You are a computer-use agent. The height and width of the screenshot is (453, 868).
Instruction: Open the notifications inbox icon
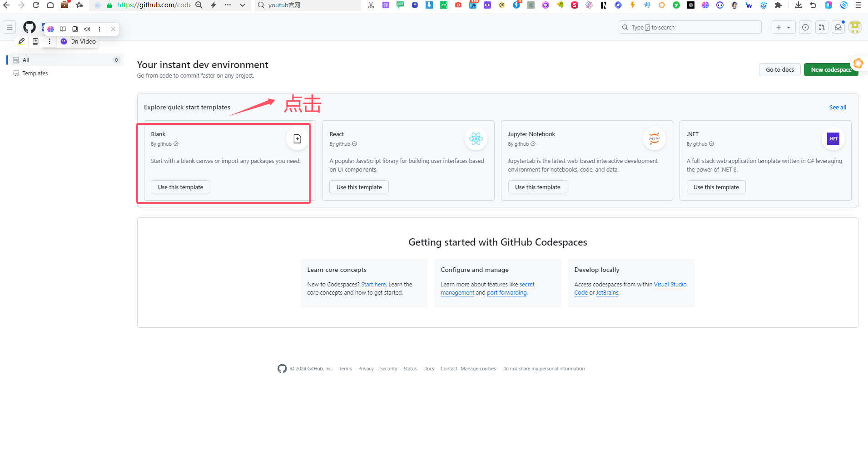(x=838, y=27)
